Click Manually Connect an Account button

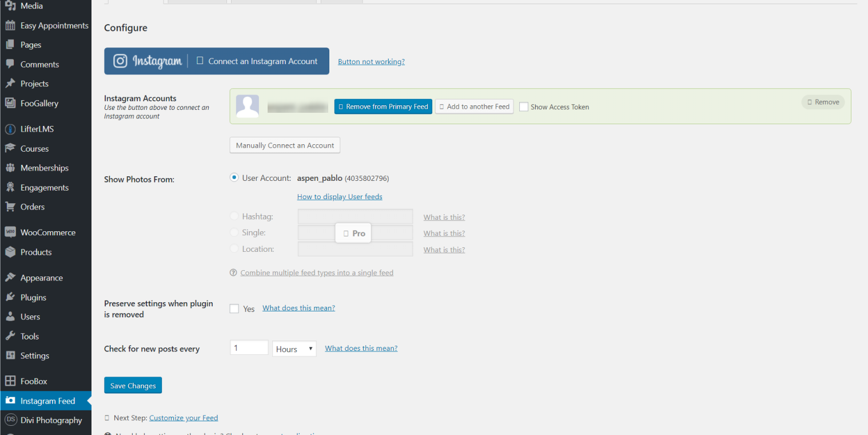(x=285, y=145)
